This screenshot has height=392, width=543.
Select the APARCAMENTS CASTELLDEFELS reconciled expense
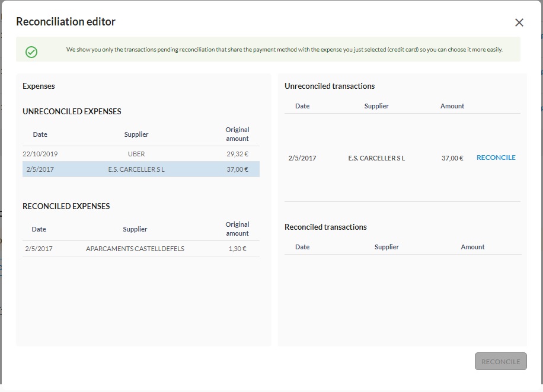135,249
